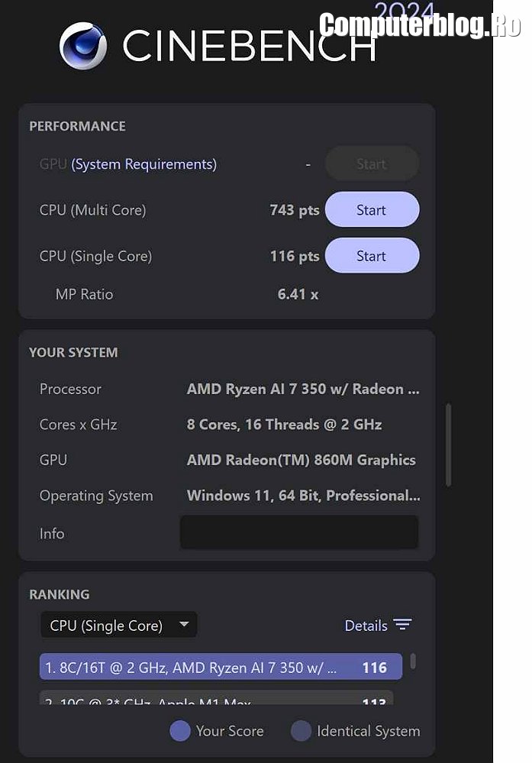Image resolution: width=532 pixels, height=763 pixels.
Task: Click the Identical System legend circle
Action: [x=301, y=731]
